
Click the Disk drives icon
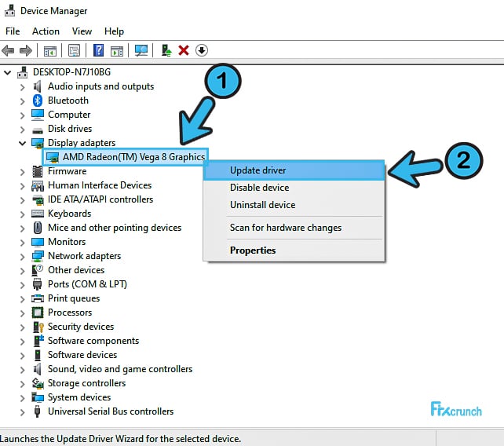(38, 130)
